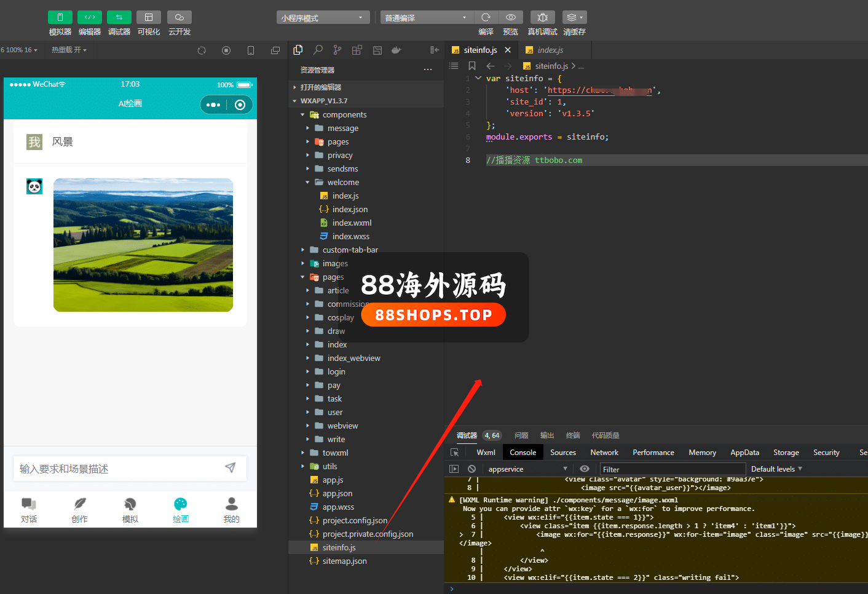Expand the utils folder

click(x=329, y=467)
